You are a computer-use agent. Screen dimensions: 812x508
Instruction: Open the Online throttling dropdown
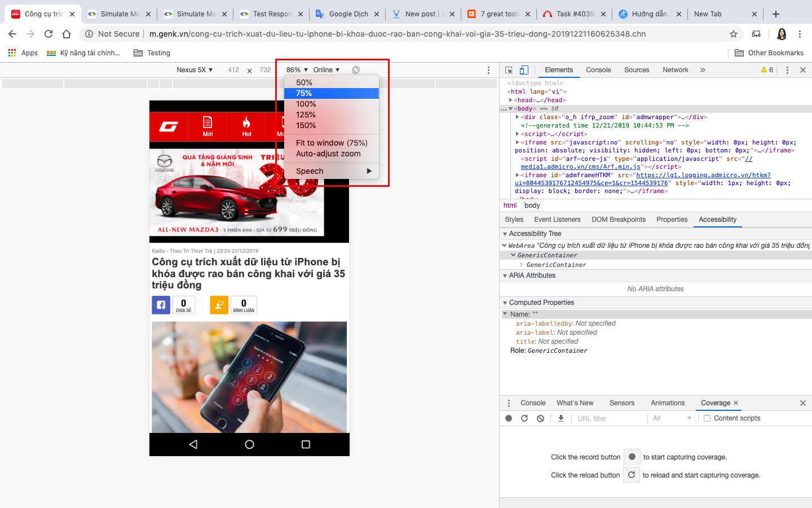(326, 70)
